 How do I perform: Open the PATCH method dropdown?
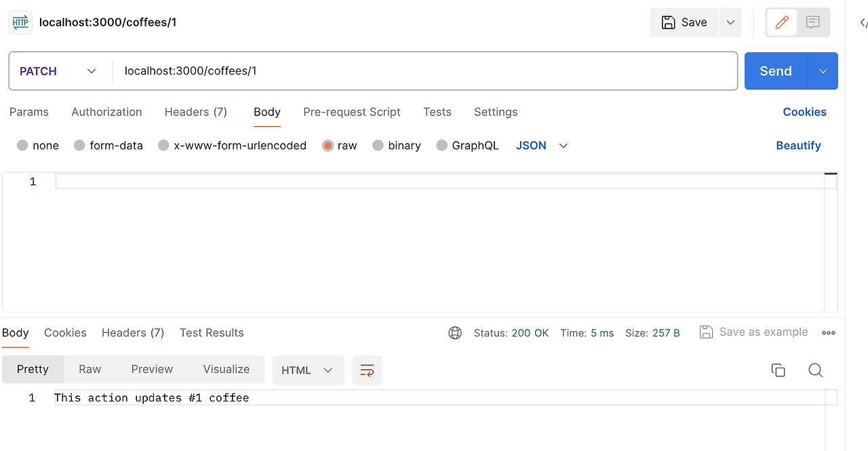coord(58,71)
